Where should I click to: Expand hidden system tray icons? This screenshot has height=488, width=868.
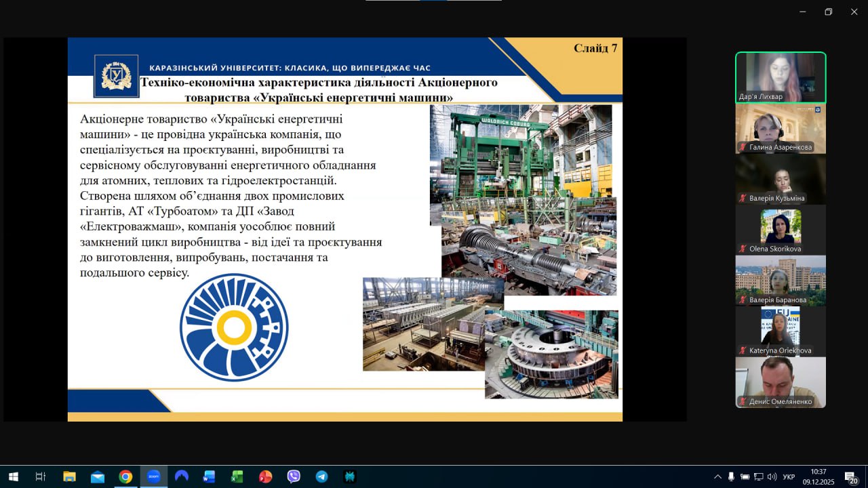[717, 476]
